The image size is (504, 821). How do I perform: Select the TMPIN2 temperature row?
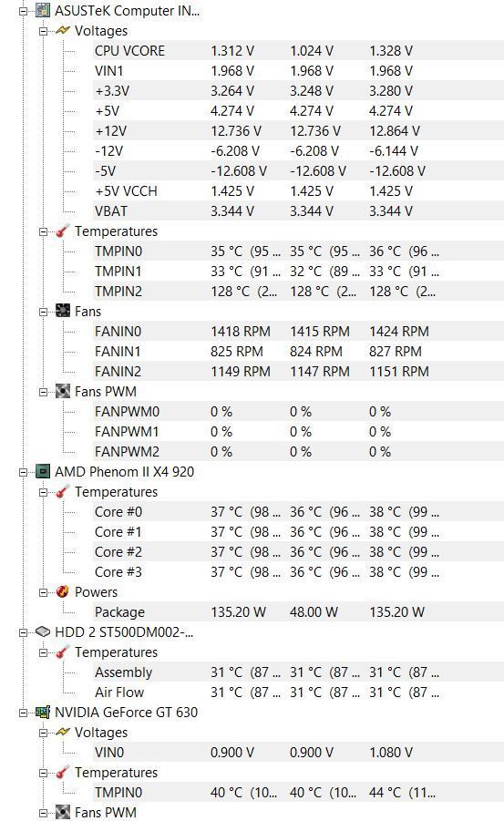[298, 291]
